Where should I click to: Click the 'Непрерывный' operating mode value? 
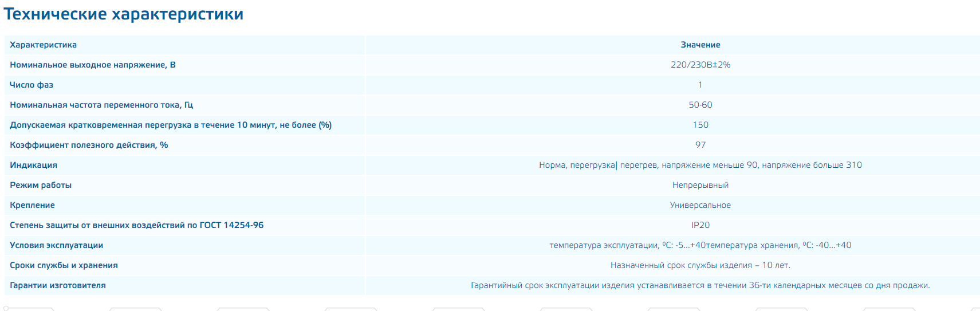[x=700, y=185]
